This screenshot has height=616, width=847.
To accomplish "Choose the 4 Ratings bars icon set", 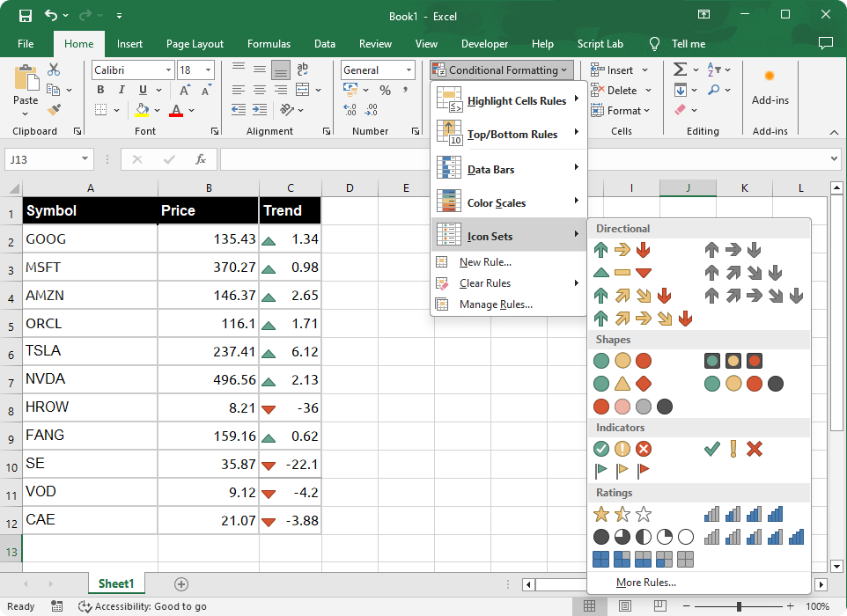I will (743, 514).
